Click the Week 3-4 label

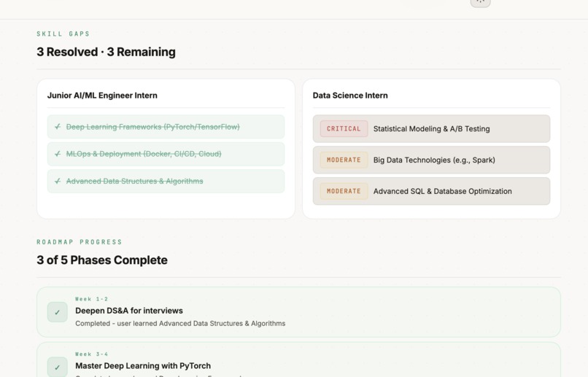coord(92,354)
